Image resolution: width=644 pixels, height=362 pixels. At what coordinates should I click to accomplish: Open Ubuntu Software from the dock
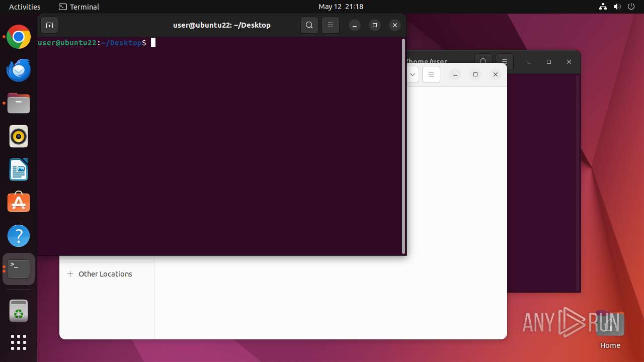19,203
